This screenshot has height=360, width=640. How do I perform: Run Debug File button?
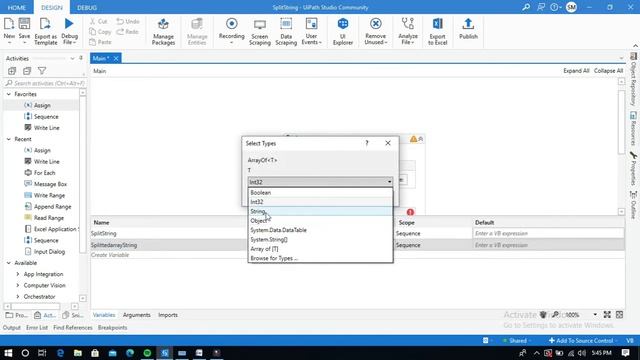tap(69, 31)
